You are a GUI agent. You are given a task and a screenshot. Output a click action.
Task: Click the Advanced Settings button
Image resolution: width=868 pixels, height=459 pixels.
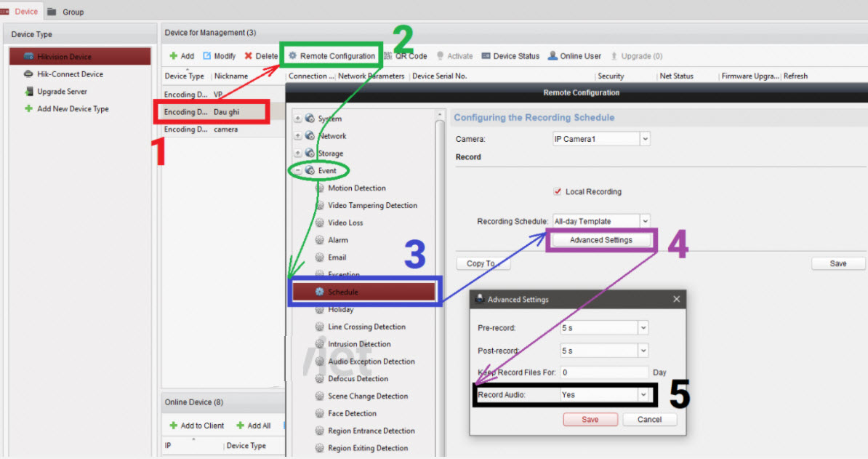(600, 240)
